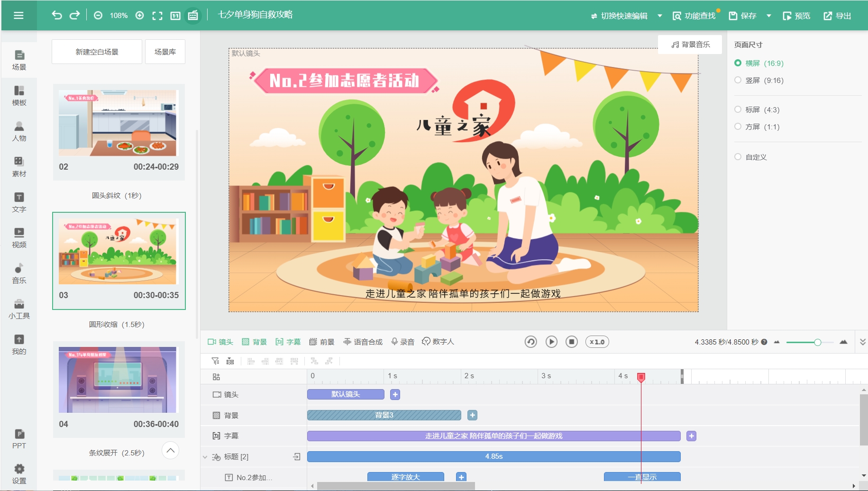Viewport: 868px width, 491px height.
Task: Zoom out the canvas with minus icon
Action: [x=98, y=16]
